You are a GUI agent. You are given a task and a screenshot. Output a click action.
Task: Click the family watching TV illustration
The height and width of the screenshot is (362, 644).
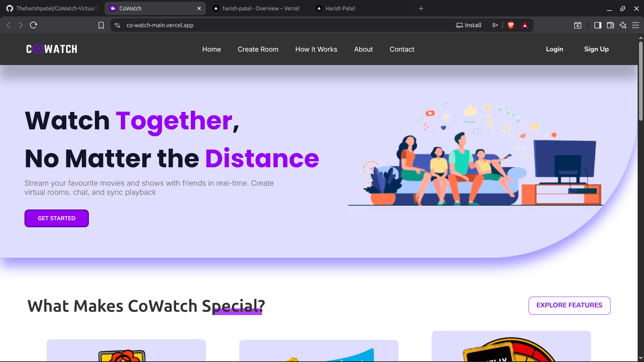(x=476, y=155)
